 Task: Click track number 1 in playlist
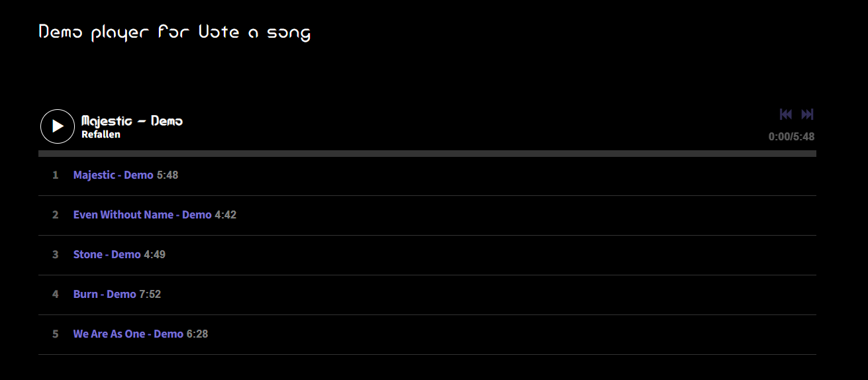(56, 175)
